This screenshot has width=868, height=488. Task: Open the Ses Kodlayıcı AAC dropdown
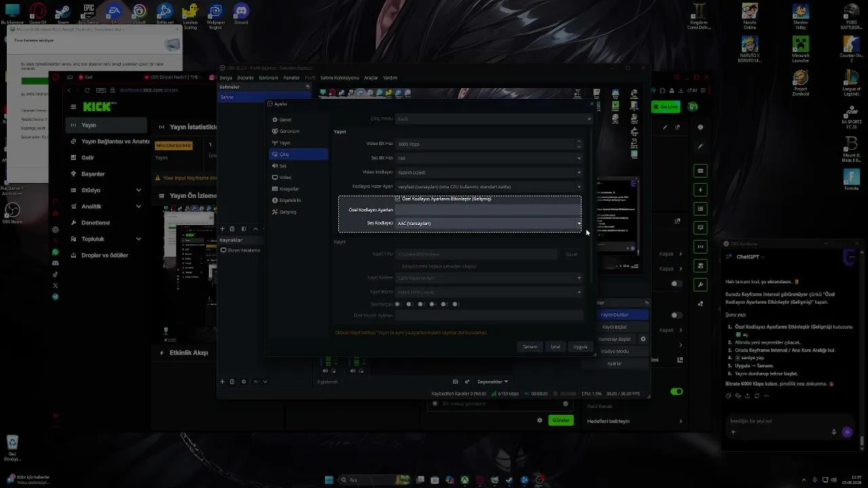(489, 223)
